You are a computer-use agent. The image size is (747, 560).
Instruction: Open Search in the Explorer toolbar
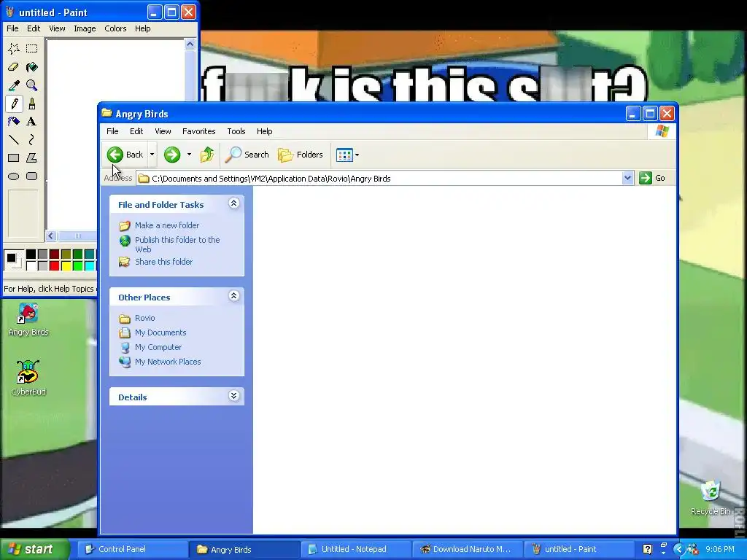tap(247, 155)
